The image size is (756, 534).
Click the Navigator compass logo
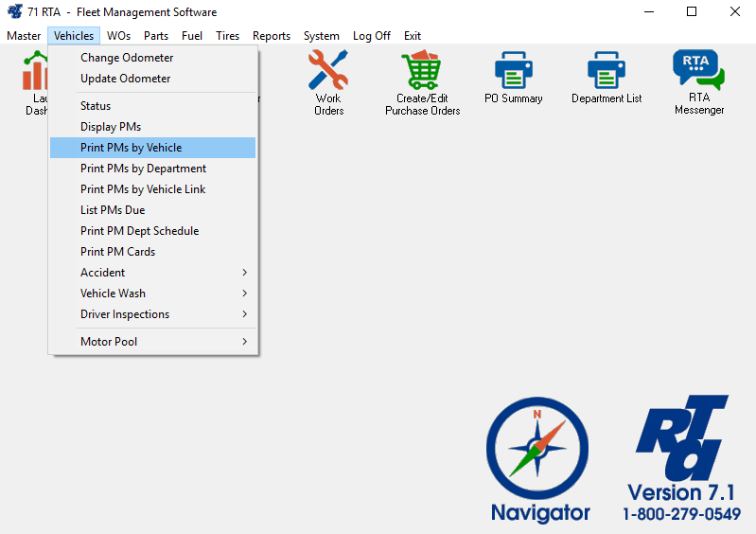point(537,450)
